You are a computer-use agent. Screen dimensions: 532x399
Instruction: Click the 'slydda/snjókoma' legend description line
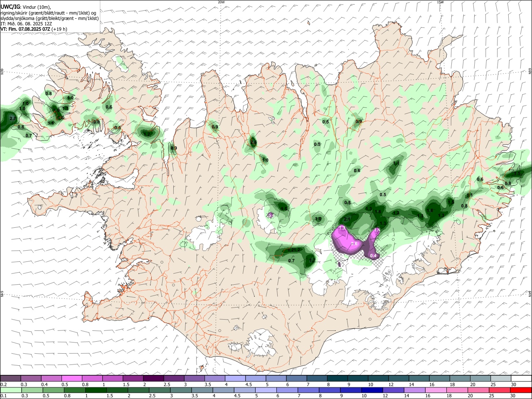coord(49,18)
